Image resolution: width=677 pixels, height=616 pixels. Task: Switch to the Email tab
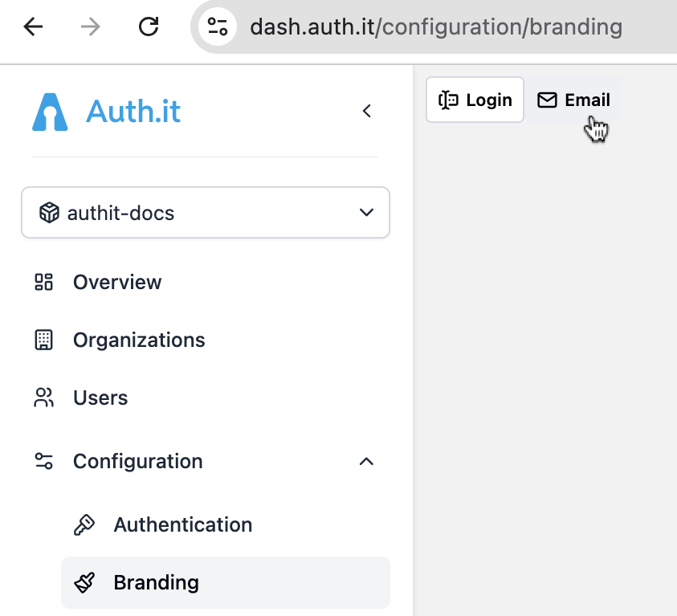tap(573, 100)
